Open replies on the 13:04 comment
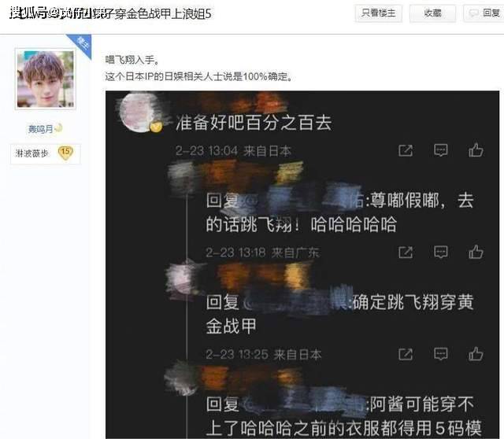 pyautogui.click(x=440, y=150)
